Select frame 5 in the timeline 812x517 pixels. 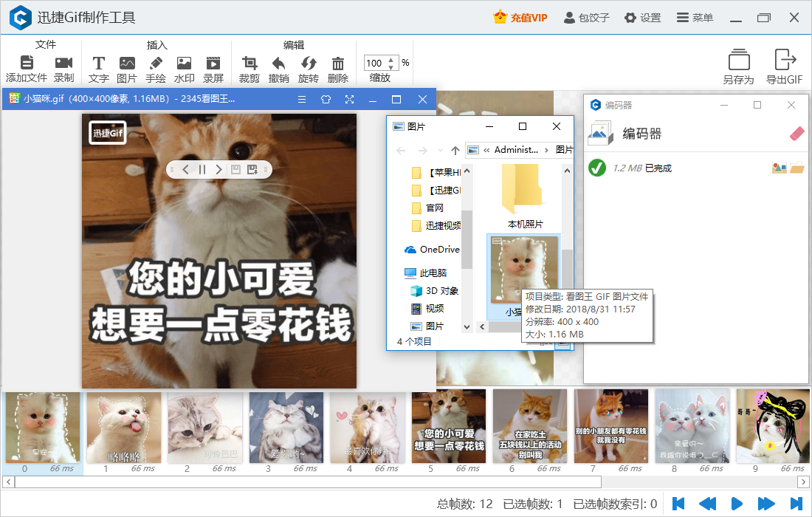(x=448, y=427)
